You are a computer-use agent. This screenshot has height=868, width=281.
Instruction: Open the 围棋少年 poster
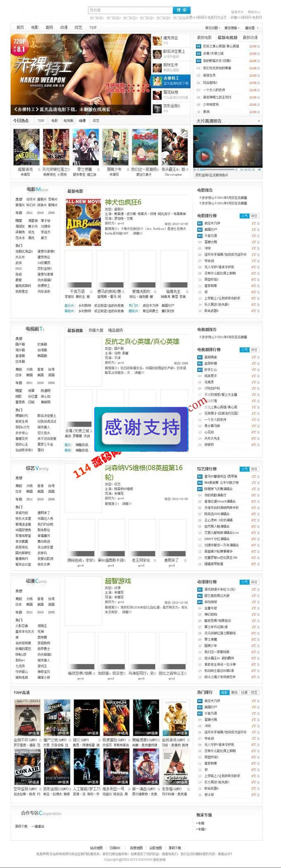tap(115, 147)
